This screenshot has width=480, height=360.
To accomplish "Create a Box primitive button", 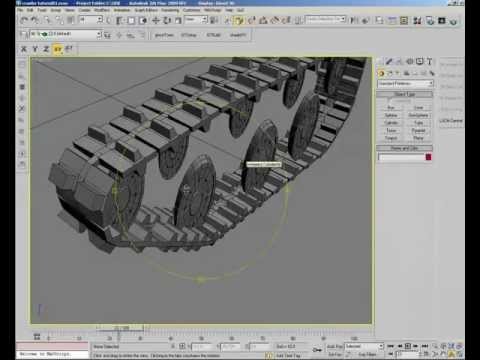I will 391,108.
